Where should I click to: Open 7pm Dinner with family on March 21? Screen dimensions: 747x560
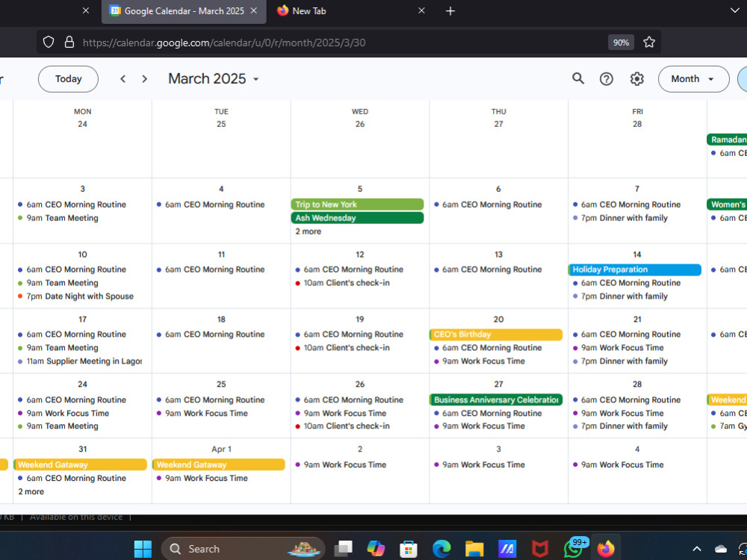coord(620,361)
